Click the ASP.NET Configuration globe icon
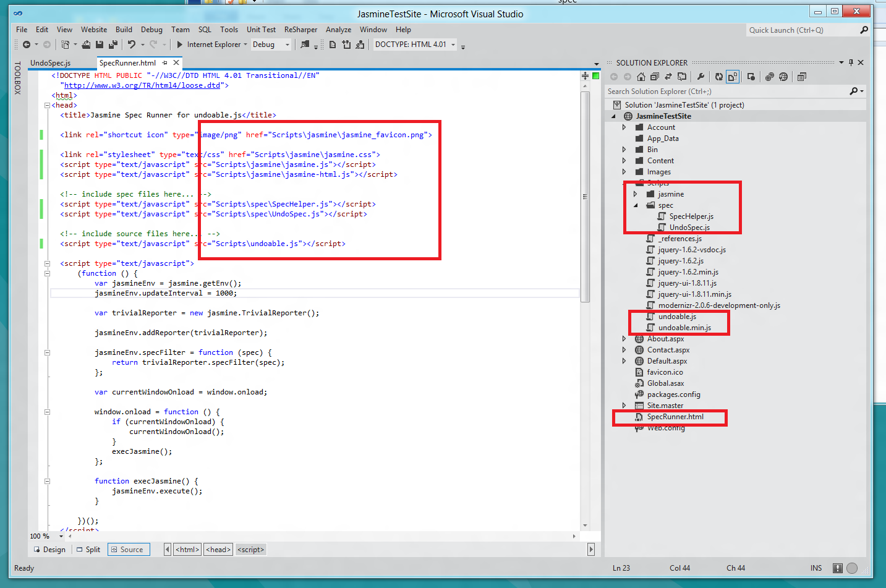This screenshot has width=886, height=588. click(783, 77)
